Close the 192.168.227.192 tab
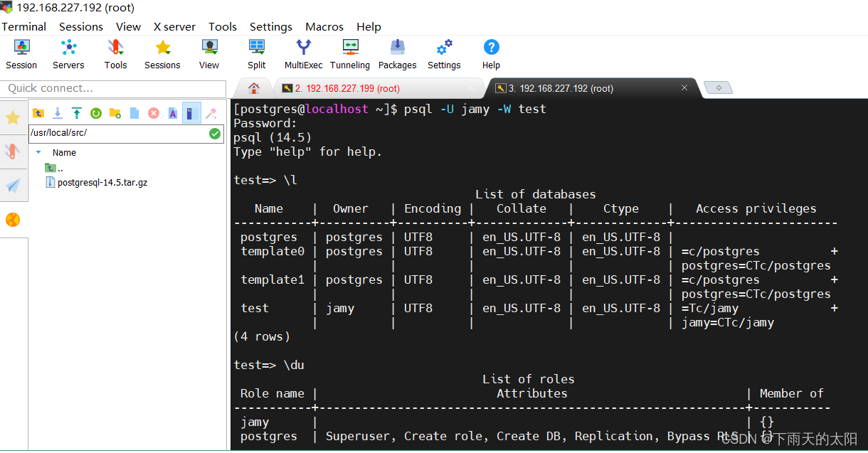868x453 pixels. point(684,87)
